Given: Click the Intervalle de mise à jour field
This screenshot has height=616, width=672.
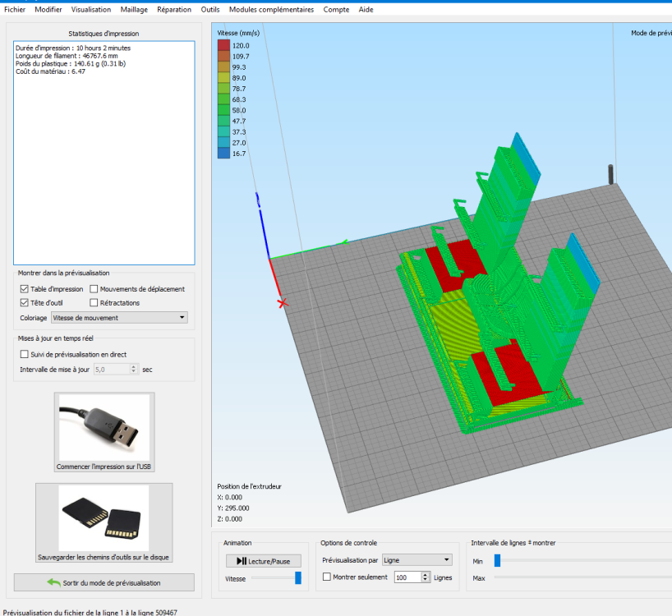Looking at the screenshot, I should pyautogui.click(x=112, y=370).
